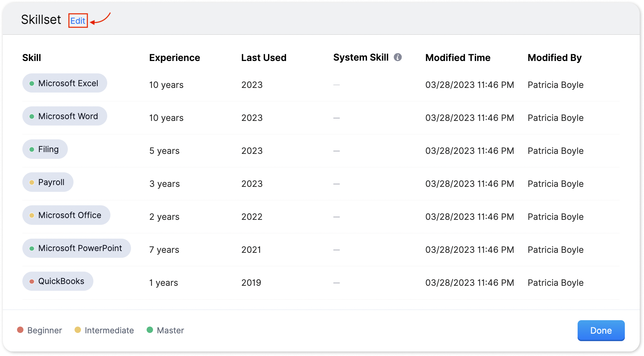Viewport: 644px width, 356px height.
Task: Select the Filing skill tag
Action: point(45,149)
